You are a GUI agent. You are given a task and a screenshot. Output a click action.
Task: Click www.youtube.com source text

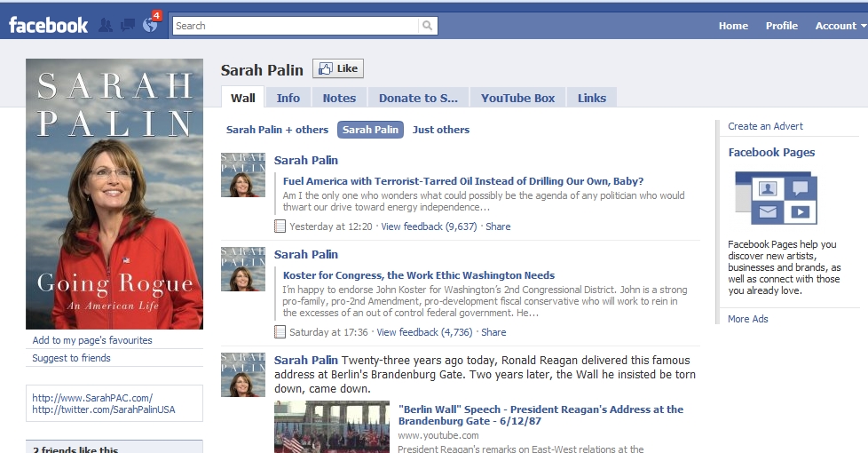click(438, 435)
